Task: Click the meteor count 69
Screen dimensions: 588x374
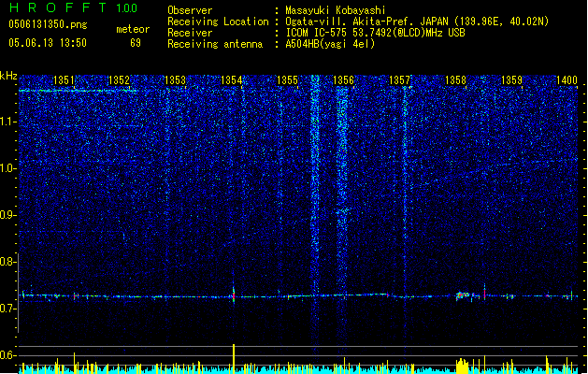Action: (136, 43)
